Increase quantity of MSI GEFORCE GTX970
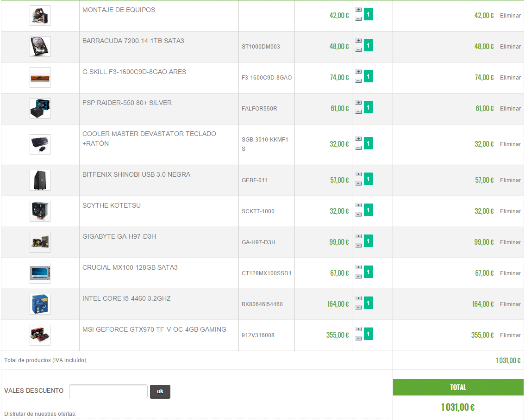This screenshot has width=525, height=420. (358, 329)
